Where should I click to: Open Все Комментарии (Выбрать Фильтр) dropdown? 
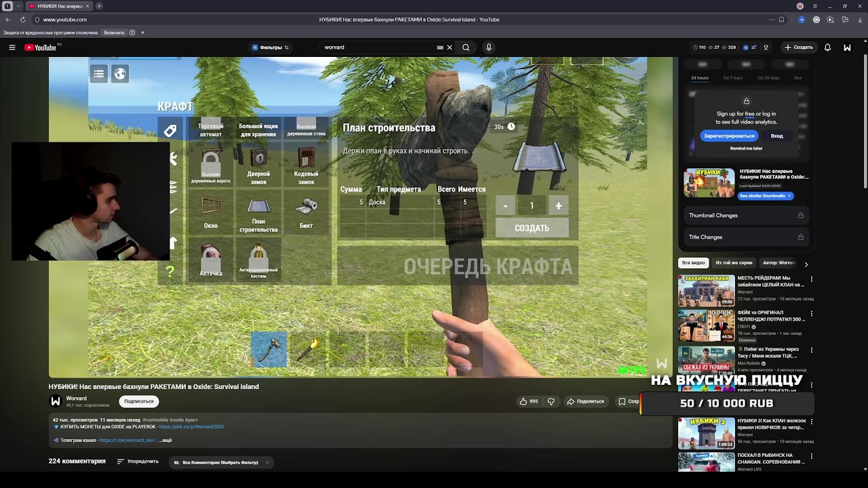click(x=220, y=462)
